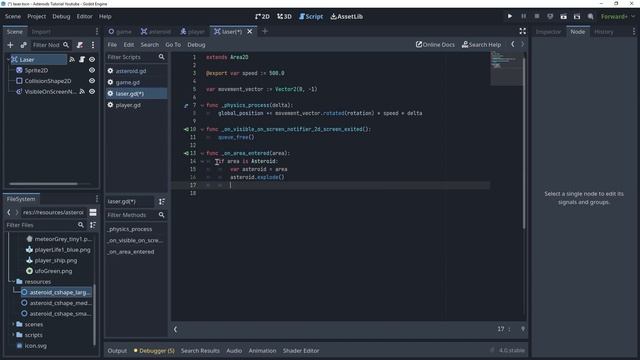The image size is (640, 360).
Task: Instantiate a child scene link icon
Action: tap(23, 45)
